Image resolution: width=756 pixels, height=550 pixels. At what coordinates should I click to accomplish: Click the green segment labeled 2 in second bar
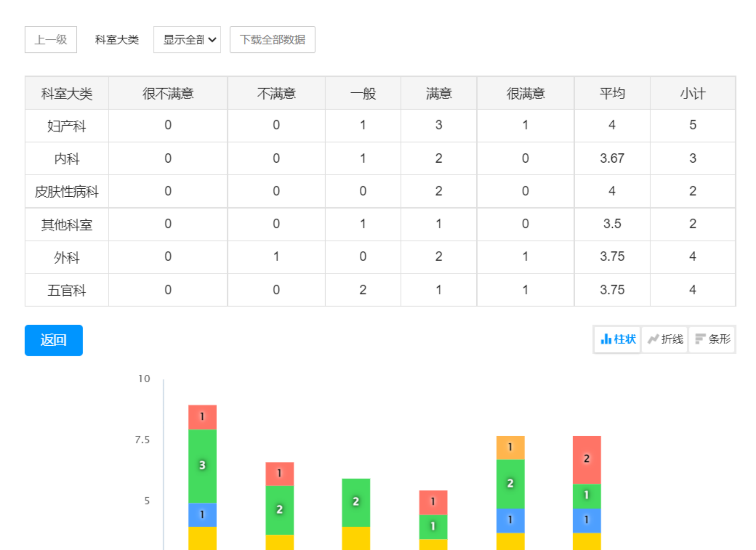[x=280, y=510]
